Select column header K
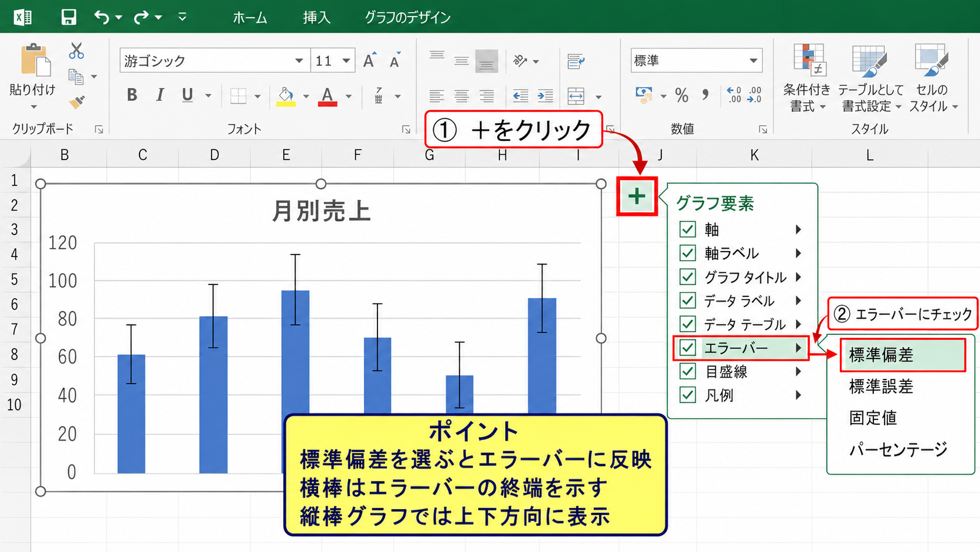Screen dimensions: 980x552 (754, 155)
